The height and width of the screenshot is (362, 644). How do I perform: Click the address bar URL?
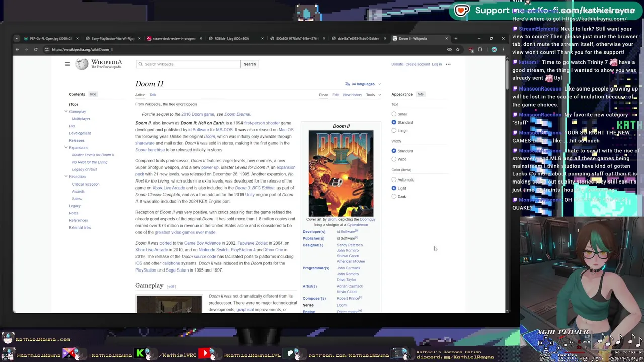[x=82, y=49]
